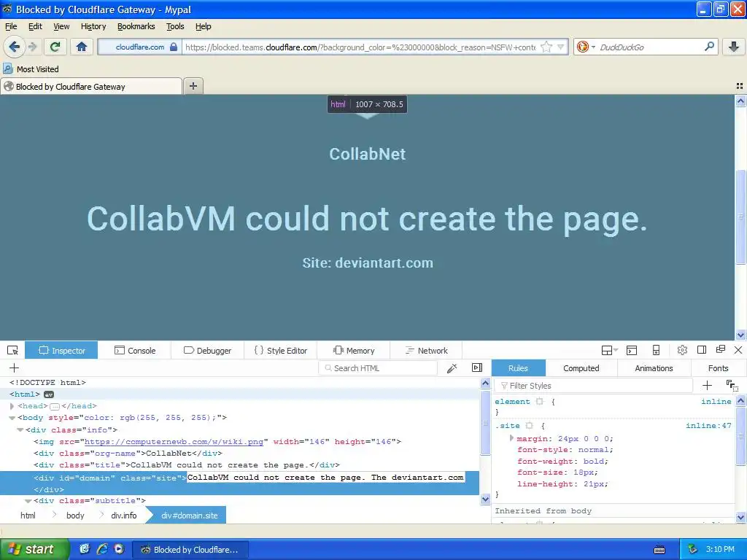747x560 pixels.
Task: Expand the head node
Action: 12,405
